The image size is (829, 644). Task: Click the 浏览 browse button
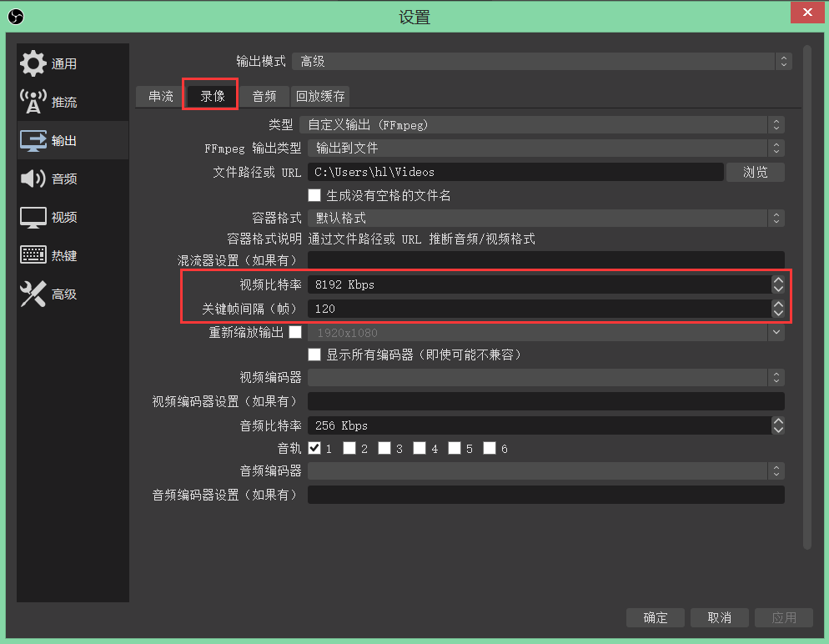coord(755,173)
